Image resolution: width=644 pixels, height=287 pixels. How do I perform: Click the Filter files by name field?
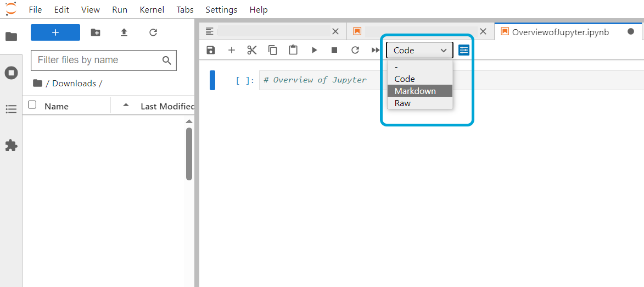pyautogui.click(x=98, y=60)
